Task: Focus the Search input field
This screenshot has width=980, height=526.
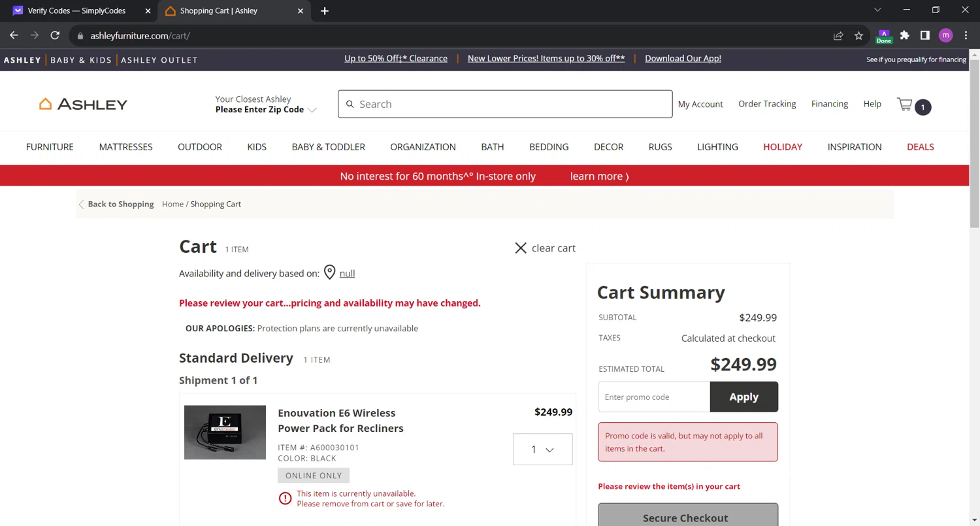Action: click(505, 104)
